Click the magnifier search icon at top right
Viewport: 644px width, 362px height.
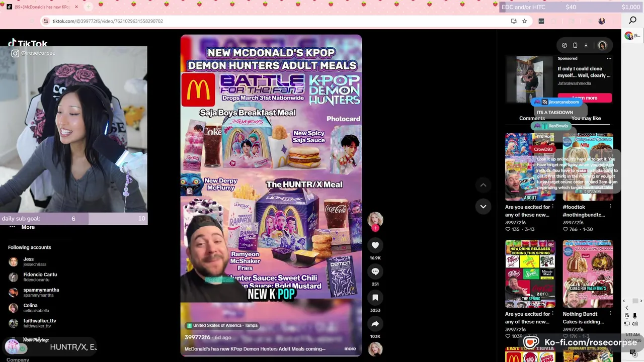pos(632,20)
